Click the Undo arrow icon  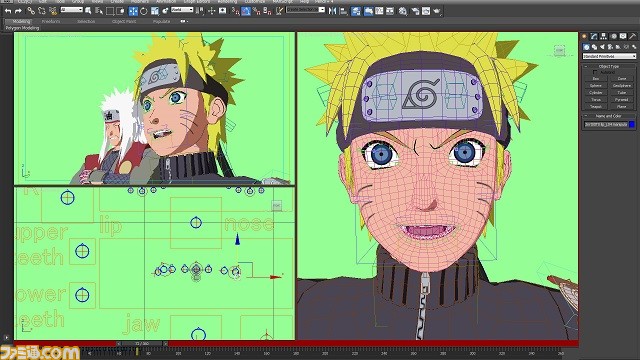[x=8, y=11]
